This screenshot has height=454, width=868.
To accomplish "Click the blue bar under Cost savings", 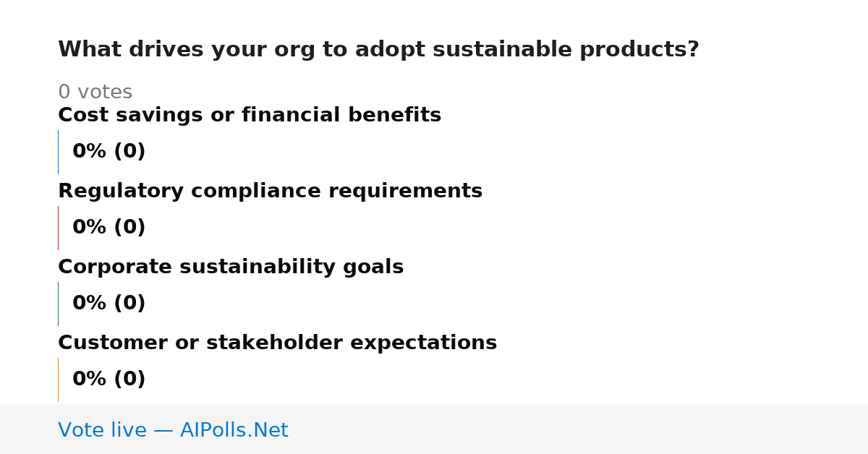I will click(58, 152).
